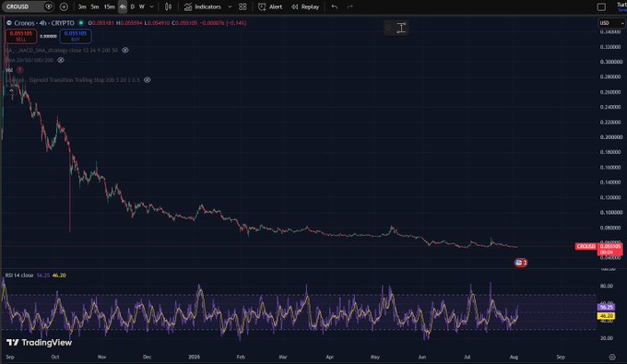
Task: Click the 20.00 RSI scale label
Action: click(607, 338)
